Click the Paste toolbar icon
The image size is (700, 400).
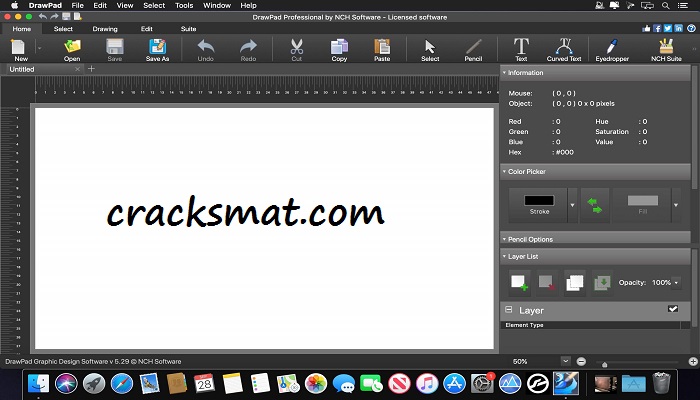pos(382,50)
